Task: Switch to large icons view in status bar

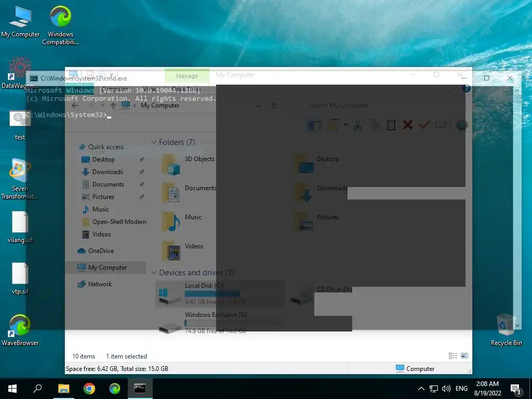Action: click(x=464, y=355)
